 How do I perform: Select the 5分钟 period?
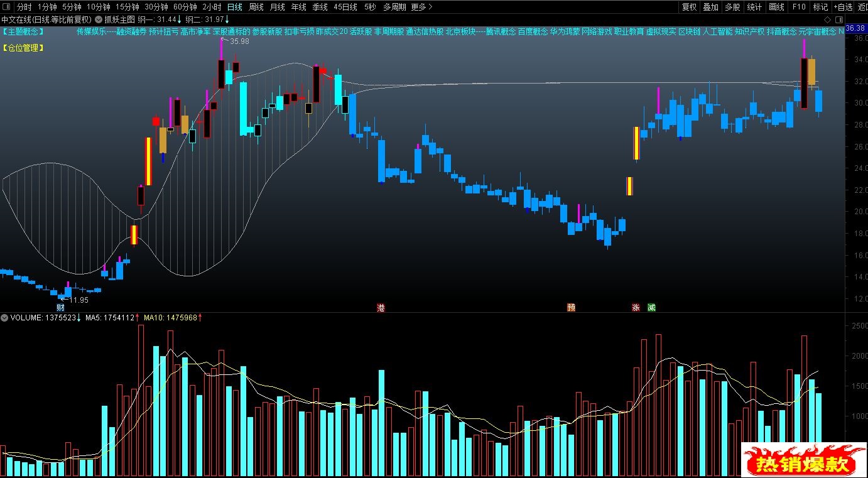(72, 7)
